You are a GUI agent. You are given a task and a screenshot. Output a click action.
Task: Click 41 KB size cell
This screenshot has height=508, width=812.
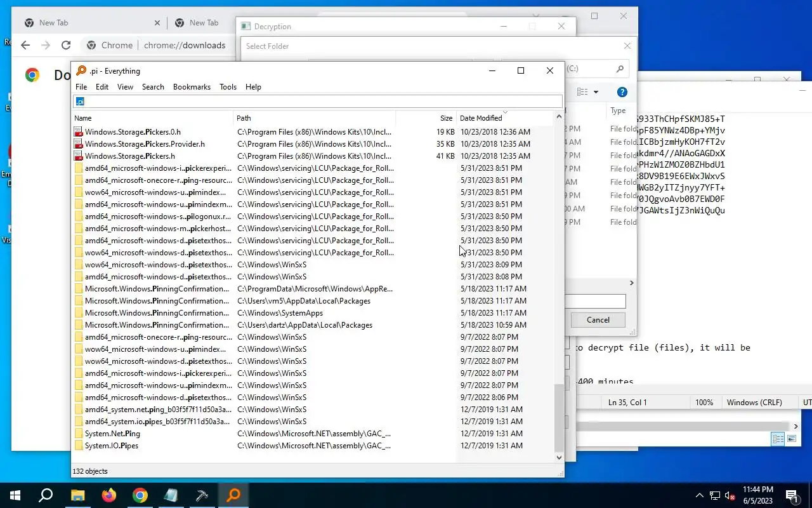coord(445,156)
